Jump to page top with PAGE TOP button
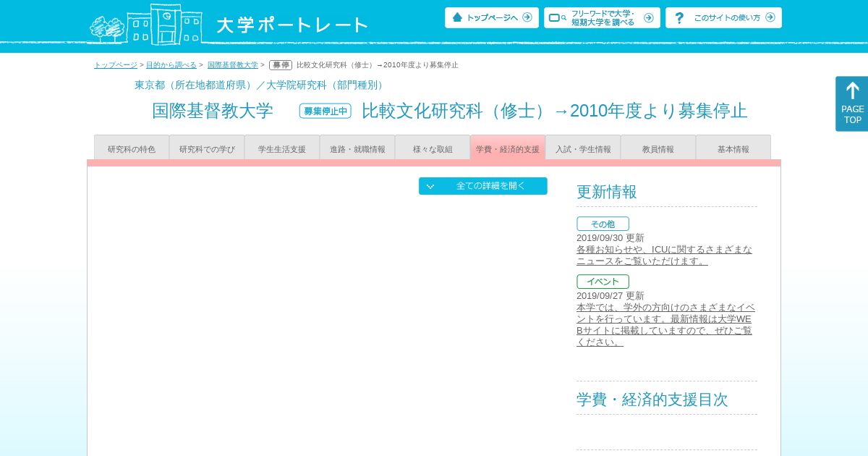Viewport: 868px width, 456px height. (x=852, y=104)
